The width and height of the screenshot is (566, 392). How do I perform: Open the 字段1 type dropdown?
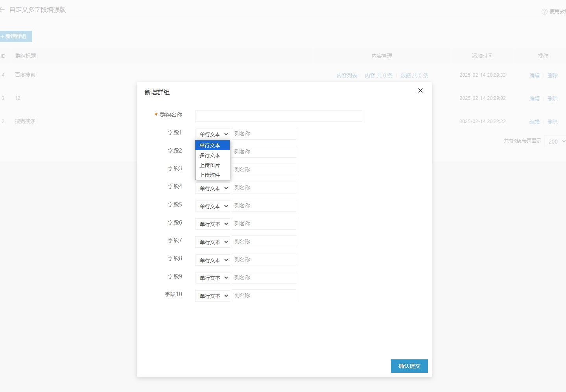tap(213, 134)
